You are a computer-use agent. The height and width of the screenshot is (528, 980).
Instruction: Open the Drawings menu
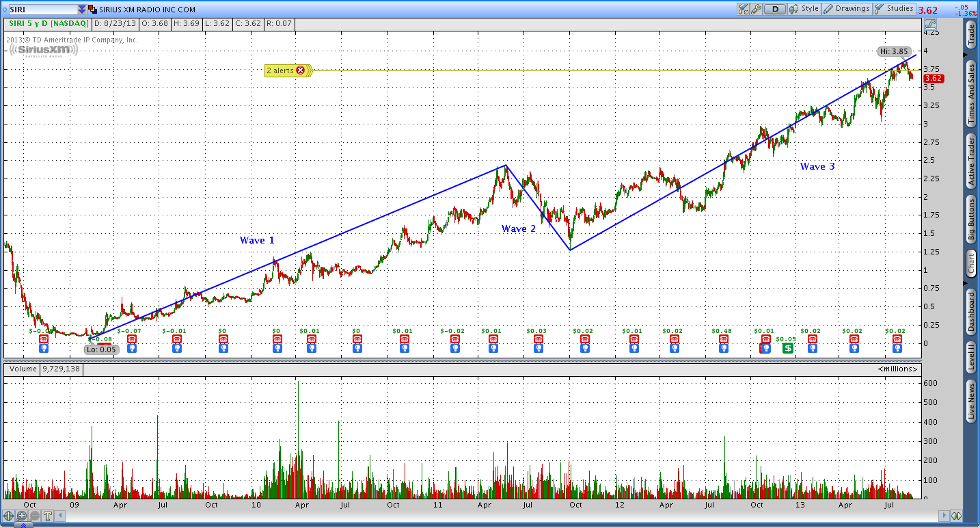point(846,9)
